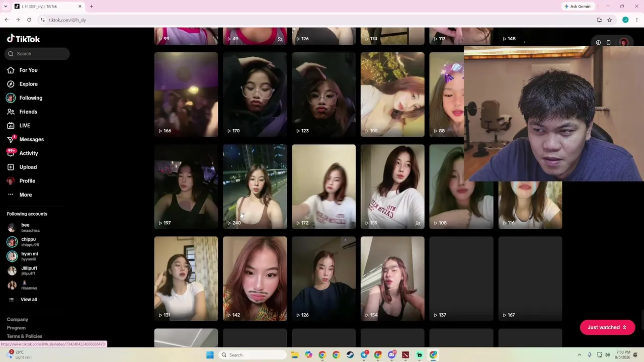Open the Following feed
The image size is (644, 362).
[31, 98]
